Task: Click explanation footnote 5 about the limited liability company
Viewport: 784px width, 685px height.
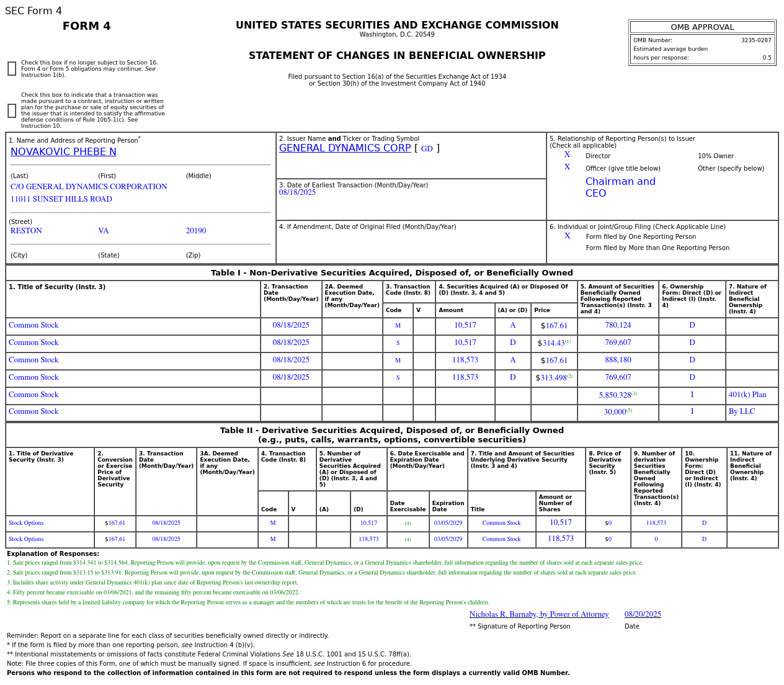Action: (x=248, y=602)
